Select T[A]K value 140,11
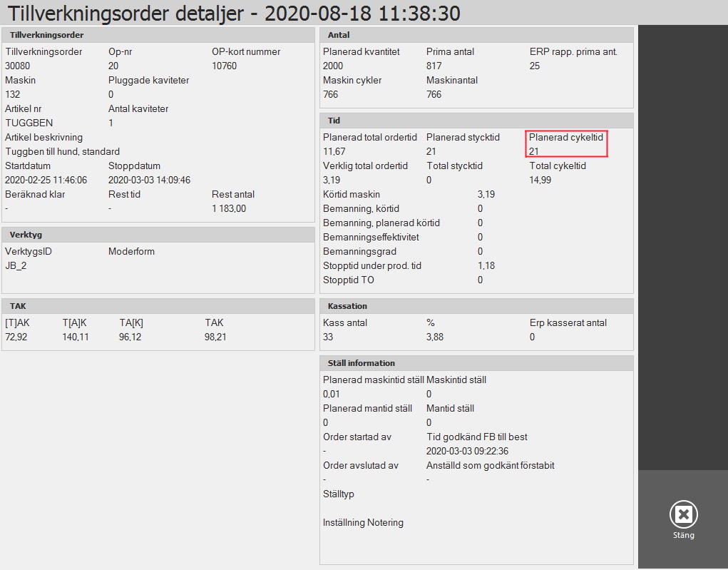Viewport: 728px width, 570px height. [75, 337]
